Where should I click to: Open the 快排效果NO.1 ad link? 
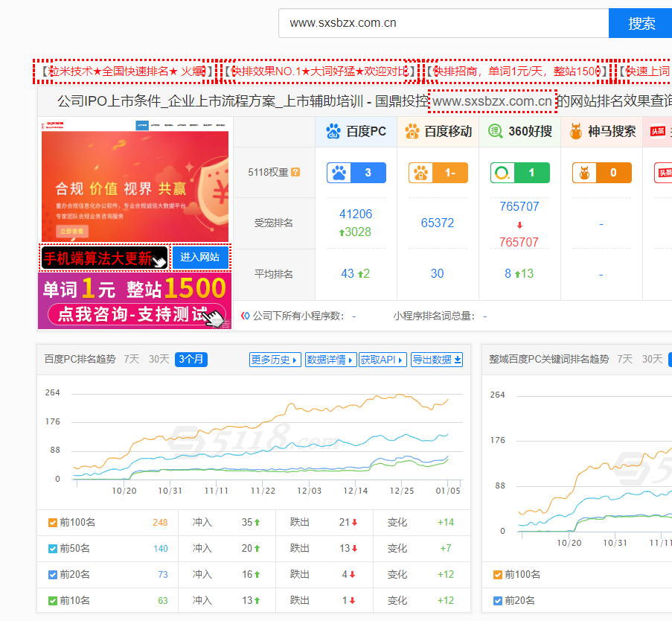coord(320,71)
